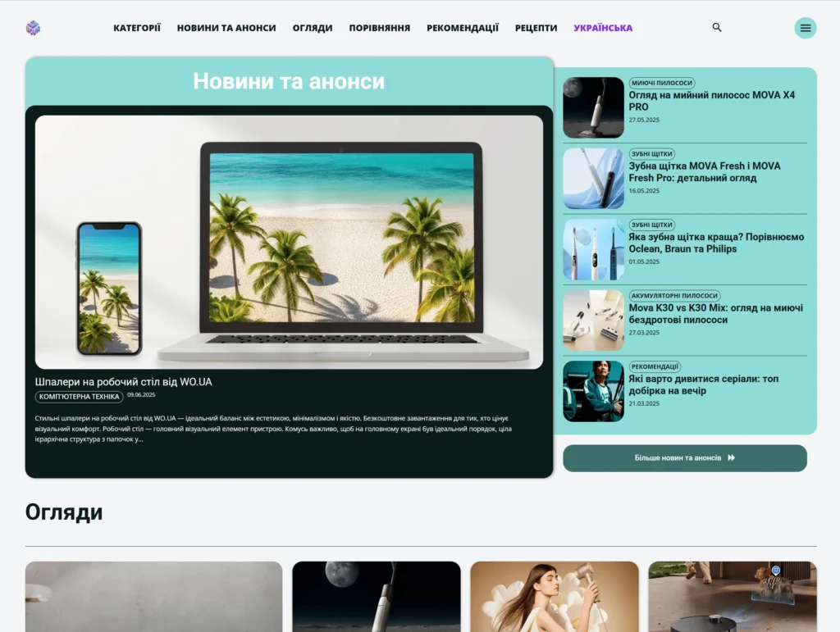Open the КАТЕГОРІЇ menu

(x=138, y=26)
